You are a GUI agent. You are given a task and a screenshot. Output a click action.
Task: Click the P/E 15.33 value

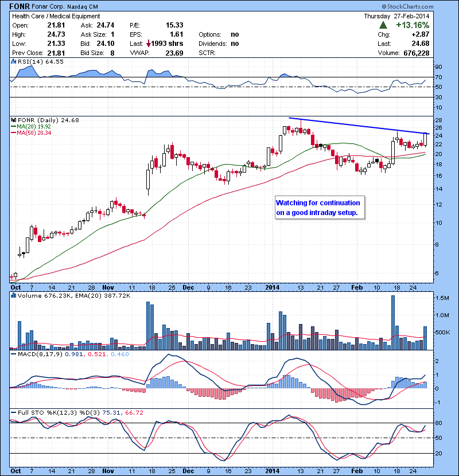pyautogui.click(x=174, y=25)
